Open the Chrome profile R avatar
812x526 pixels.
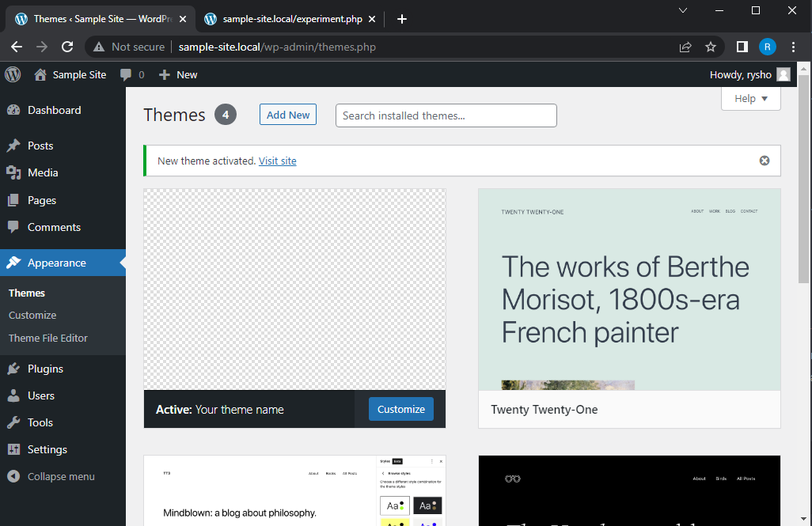768,47
